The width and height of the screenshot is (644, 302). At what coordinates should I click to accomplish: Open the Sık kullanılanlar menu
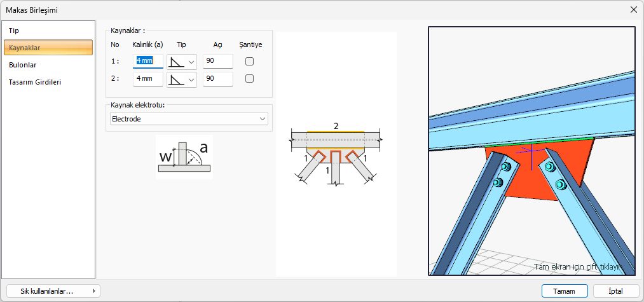(53, 291)
